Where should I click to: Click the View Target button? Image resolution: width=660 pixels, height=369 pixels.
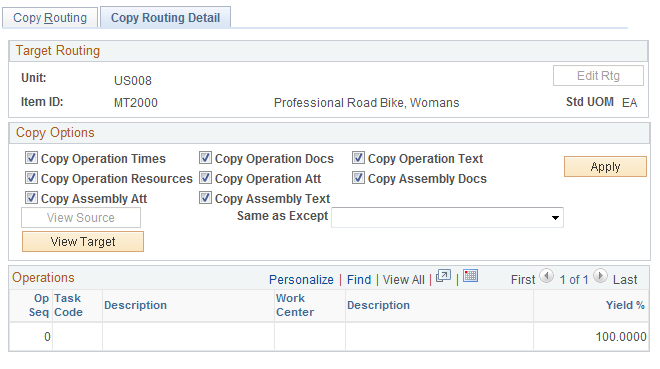coord(83,242)
